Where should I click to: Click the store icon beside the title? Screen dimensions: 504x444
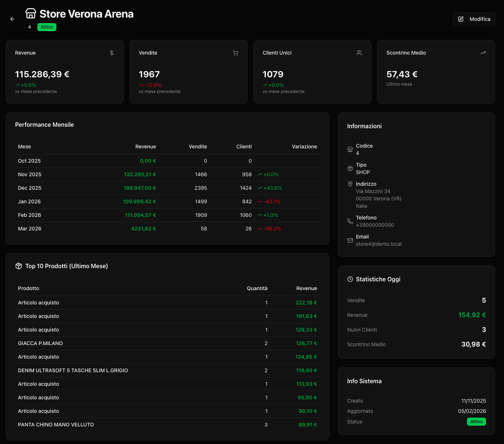pyautogui.click(x=31, y=14)
